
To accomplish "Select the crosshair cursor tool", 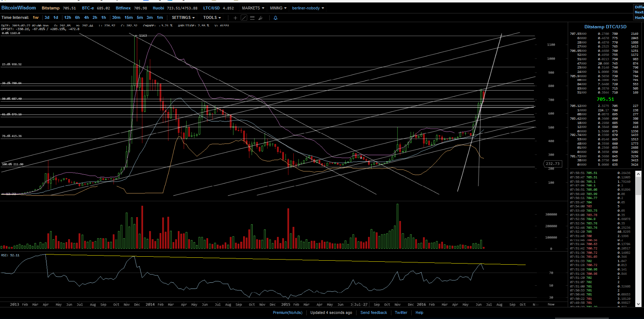I will [235, 18].
